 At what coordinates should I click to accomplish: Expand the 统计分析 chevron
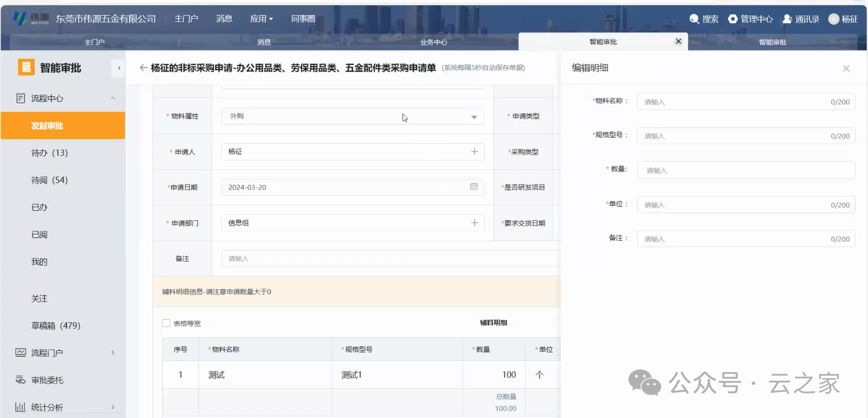click(x=113, y=407)
